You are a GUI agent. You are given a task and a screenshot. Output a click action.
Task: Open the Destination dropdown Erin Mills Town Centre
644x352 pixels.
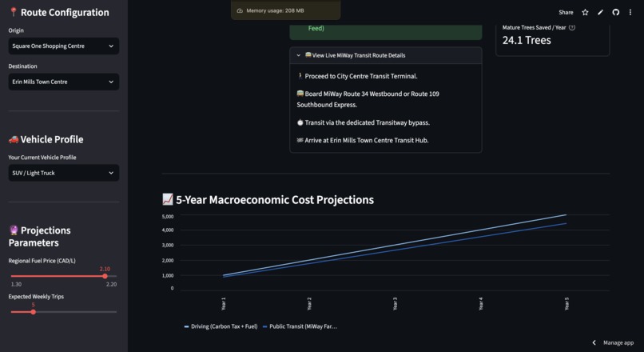[x=64, y=82]
